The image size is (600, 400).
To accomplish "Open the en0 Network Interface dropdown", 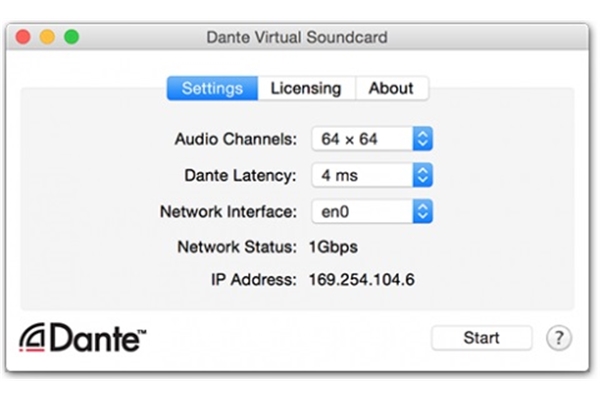I will [372, 211].
